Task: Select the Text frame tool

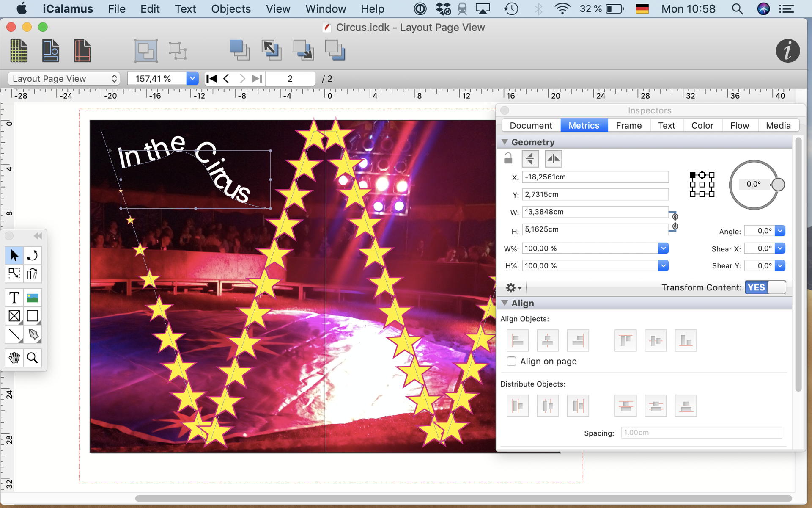Action: click(x=14, y=298)
